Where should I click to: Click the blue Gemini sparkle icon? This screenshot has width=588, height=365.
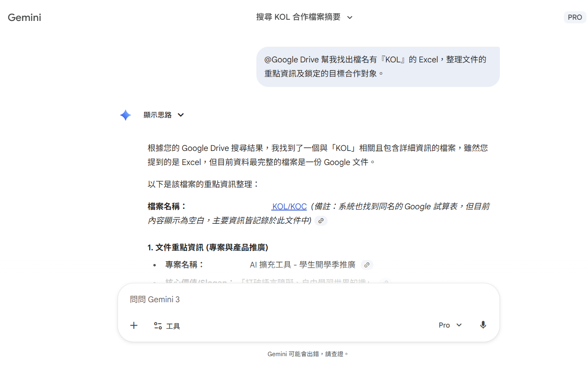pos(126,115)
